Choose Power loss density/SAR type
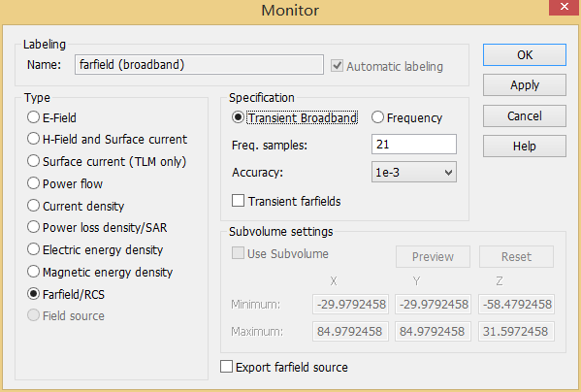Viewport: 581px width, 392px height. click(33, 227)
